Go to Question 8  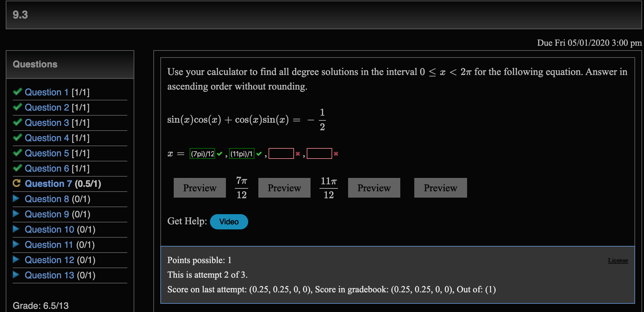click(x=47, y=199)
